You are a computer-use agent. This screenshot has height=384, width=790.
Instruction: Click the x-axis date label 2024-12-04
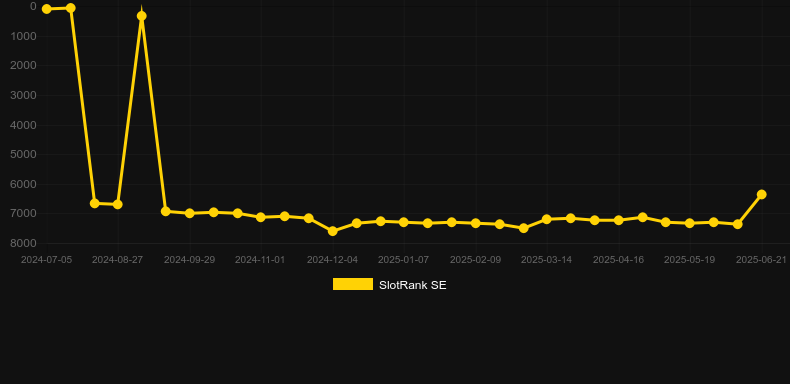[333, 260]
